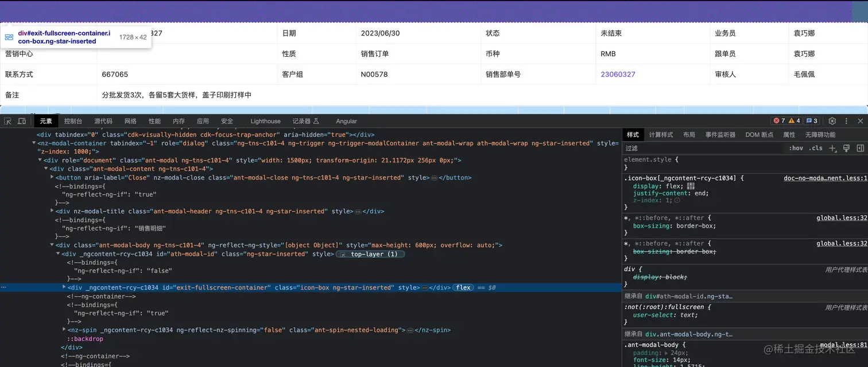Image resolution: width=868 pixels, height=367 pixels.
Task: Expand the button aria-label="Close" node
Action: (52, 178)
